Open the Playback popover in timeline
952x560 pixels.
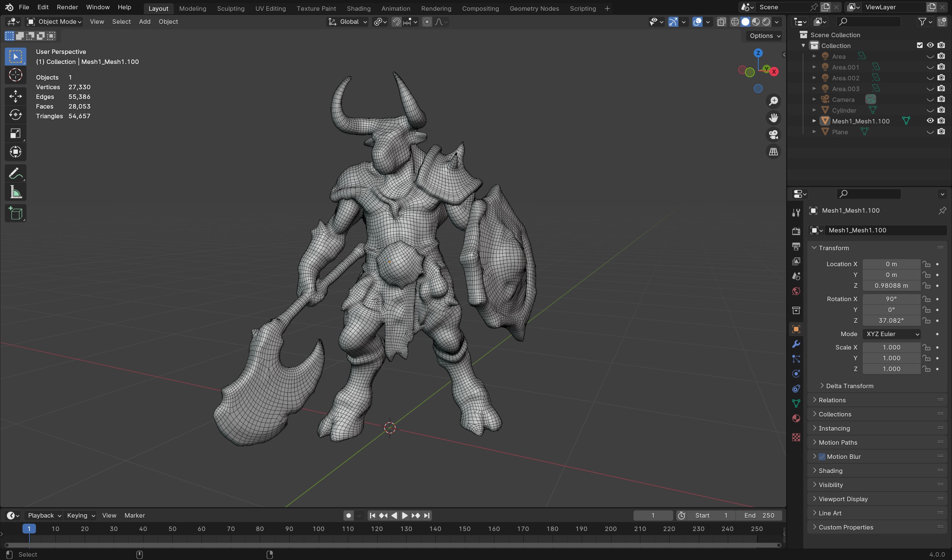tap(44, 515)
